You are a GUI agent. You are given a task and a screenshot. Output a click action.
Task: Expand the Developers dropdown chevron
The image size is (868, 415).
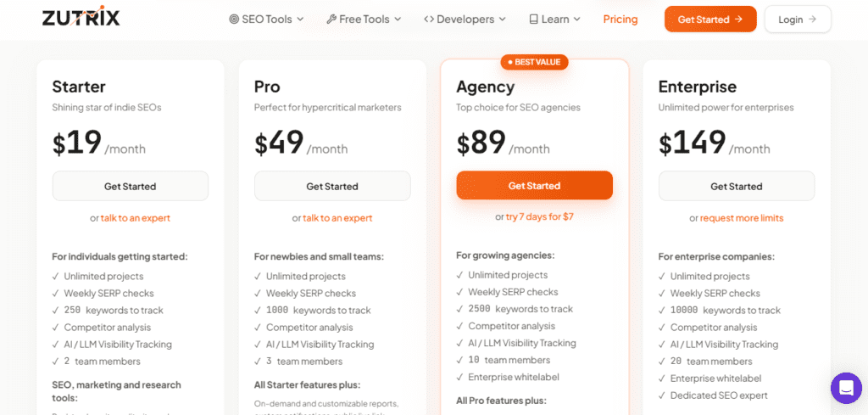503,20
